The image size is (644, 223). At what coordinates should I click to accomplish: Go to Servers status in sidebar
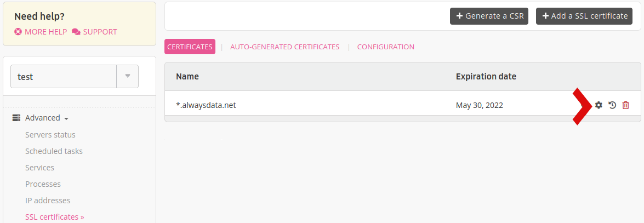[50, 135]
